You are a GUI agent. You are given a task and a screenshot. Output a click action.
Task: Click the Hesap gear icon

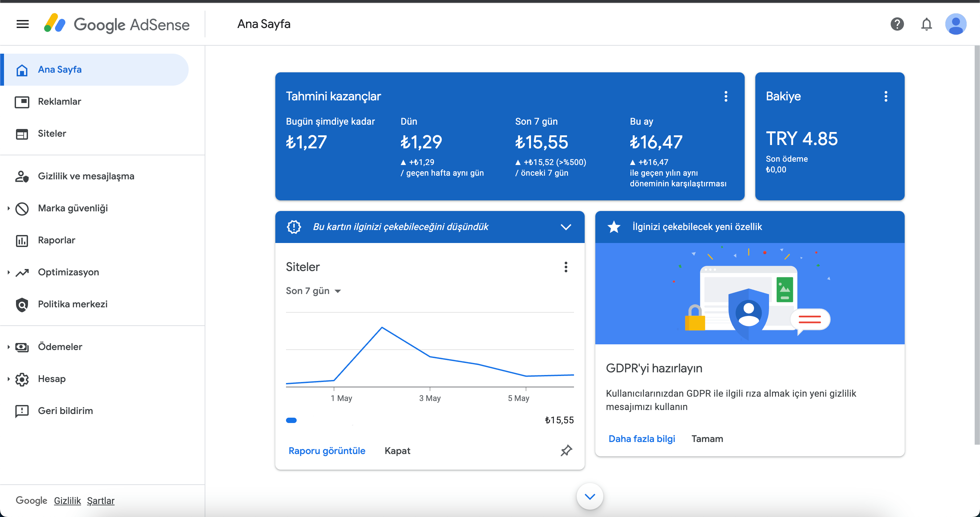tap(22, 379)
